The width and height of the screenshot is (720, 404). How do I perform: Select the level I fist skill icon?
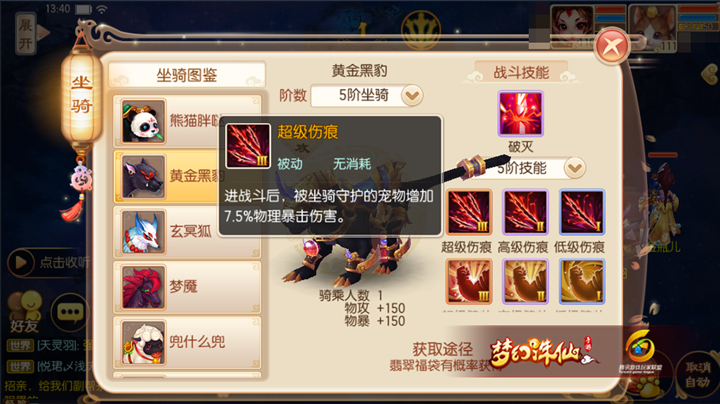pos(581,281)
